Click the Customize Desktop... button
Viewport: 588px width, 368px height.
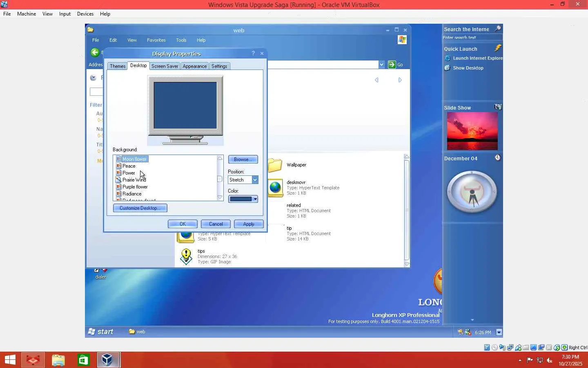point(140,208)
